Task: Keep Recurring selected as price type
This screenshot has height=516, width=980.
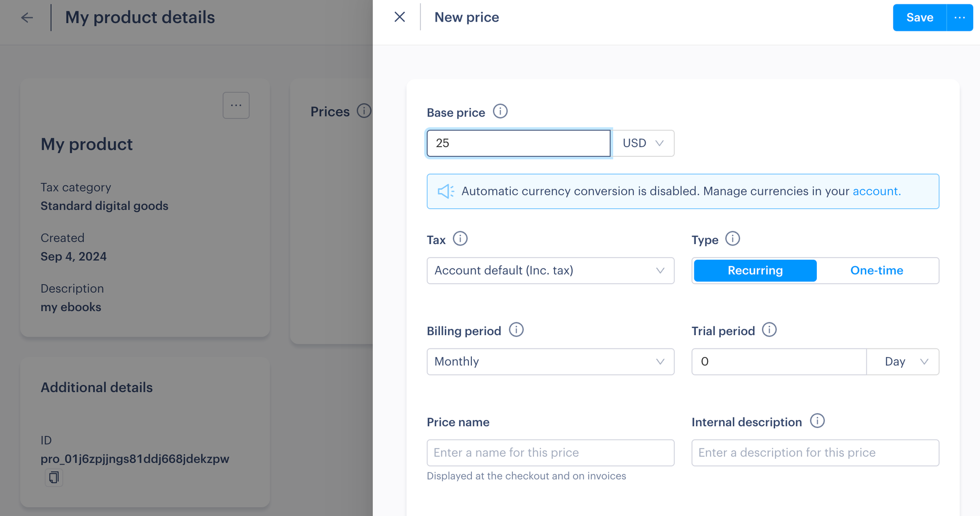Action: pos(755,270)
